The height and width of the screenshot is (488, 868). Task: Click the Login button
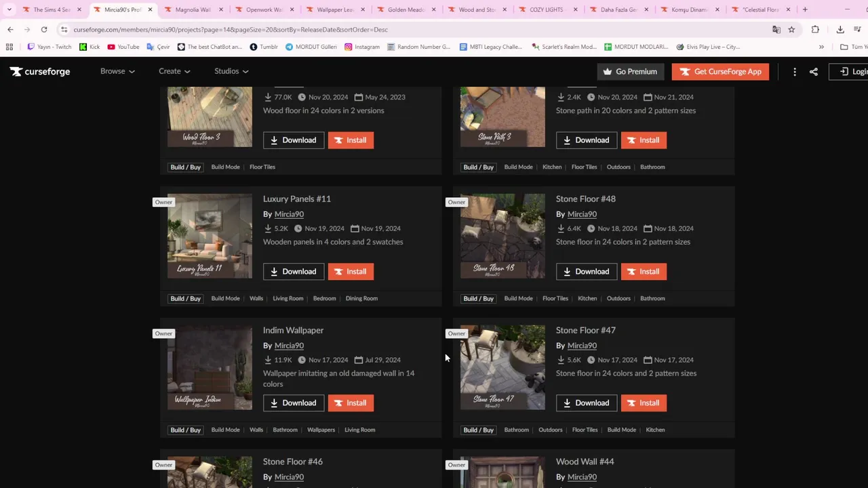pyautogui.click(x=850, y=71)
